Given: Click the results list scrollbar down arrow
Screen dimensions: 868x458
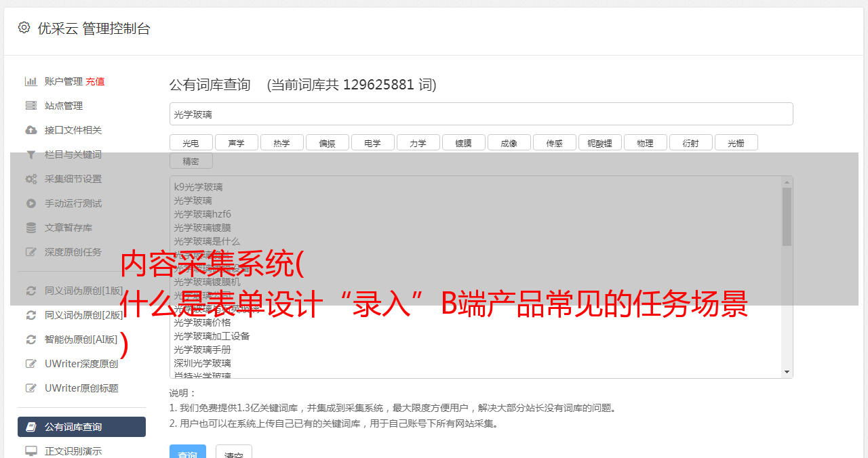Looking at the screenshot, I should 787,372.
